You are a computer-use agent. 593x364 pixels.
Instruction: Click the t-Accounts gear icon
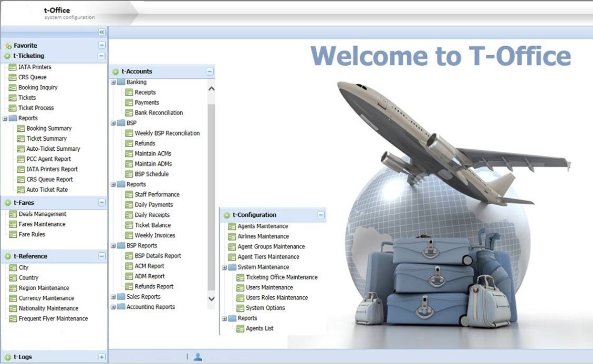pos(116,71)
